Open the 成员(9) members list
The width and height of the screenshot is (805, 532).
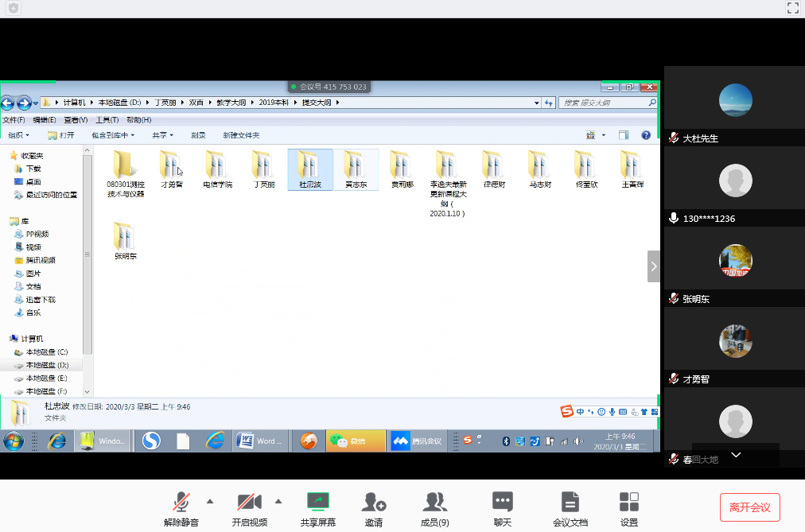click(x=435, y=509)
